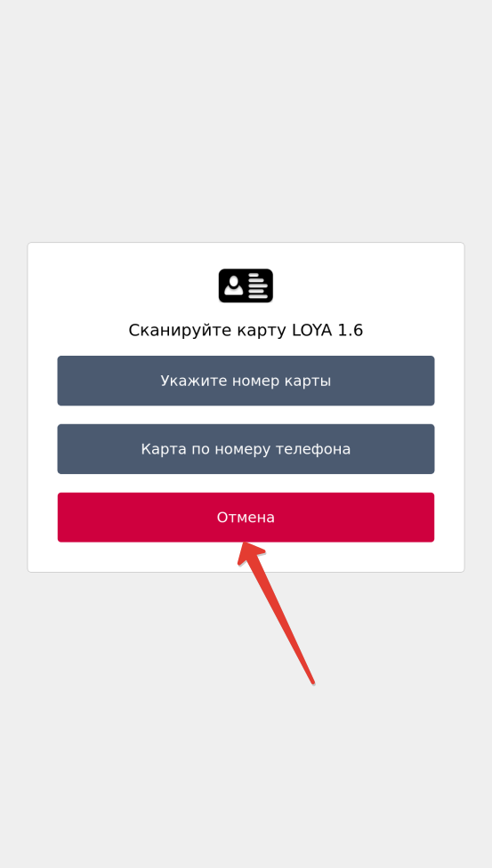The height and width of the screenshot is (868, 492).
Task: Click the gray background above the dialog
Action: pyautogui.click(x=246, y=121)
